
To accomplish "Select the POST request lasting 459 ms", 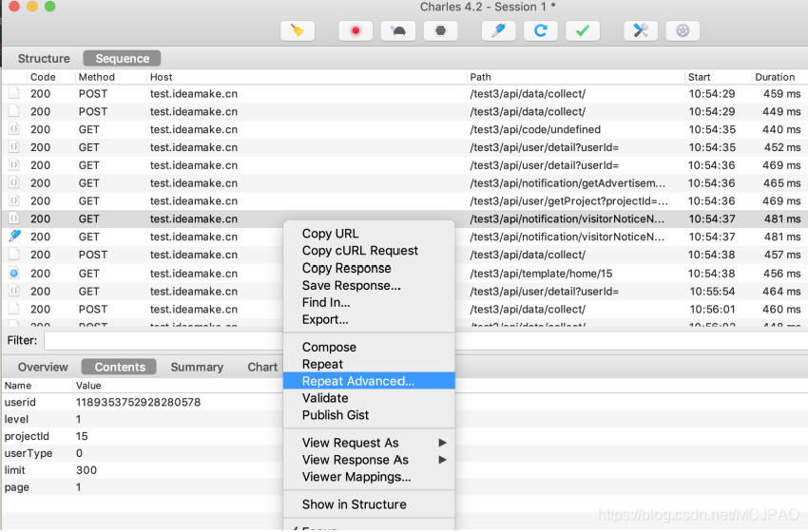I will pyautogui.click(x=405, y=94).
